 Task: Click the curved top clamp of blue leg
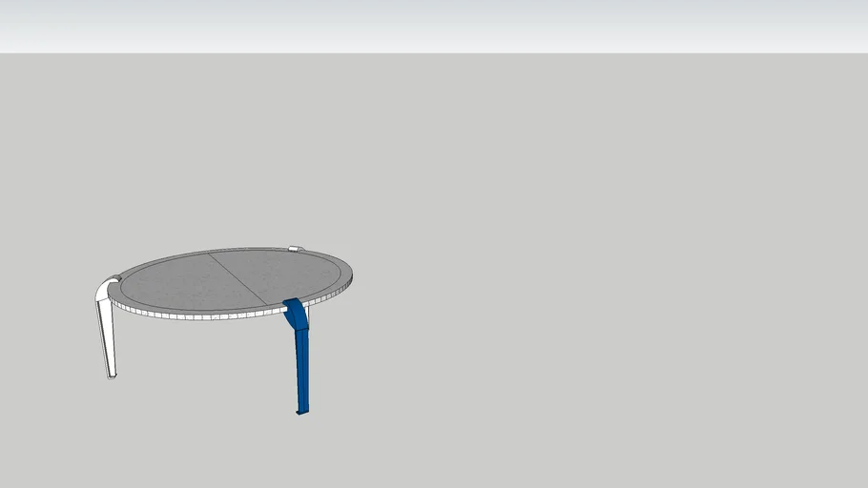pos(296,312)
